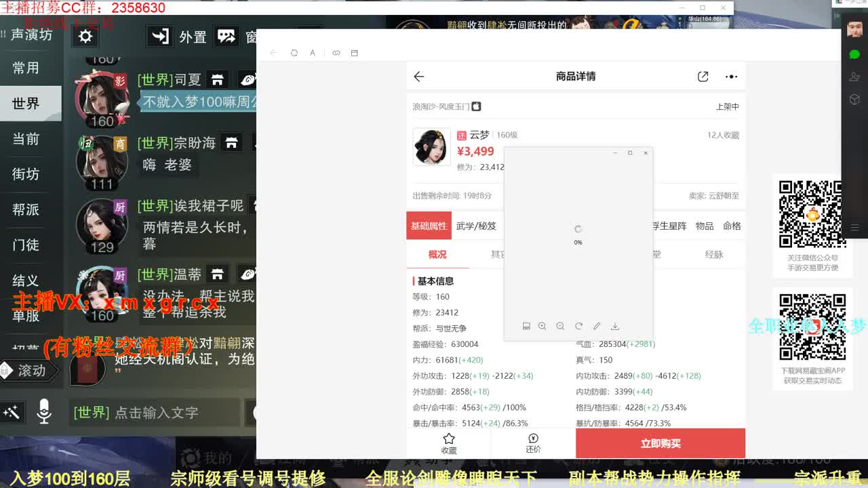
Task: Click the player name 司夏
Action: tap(188, 80)
